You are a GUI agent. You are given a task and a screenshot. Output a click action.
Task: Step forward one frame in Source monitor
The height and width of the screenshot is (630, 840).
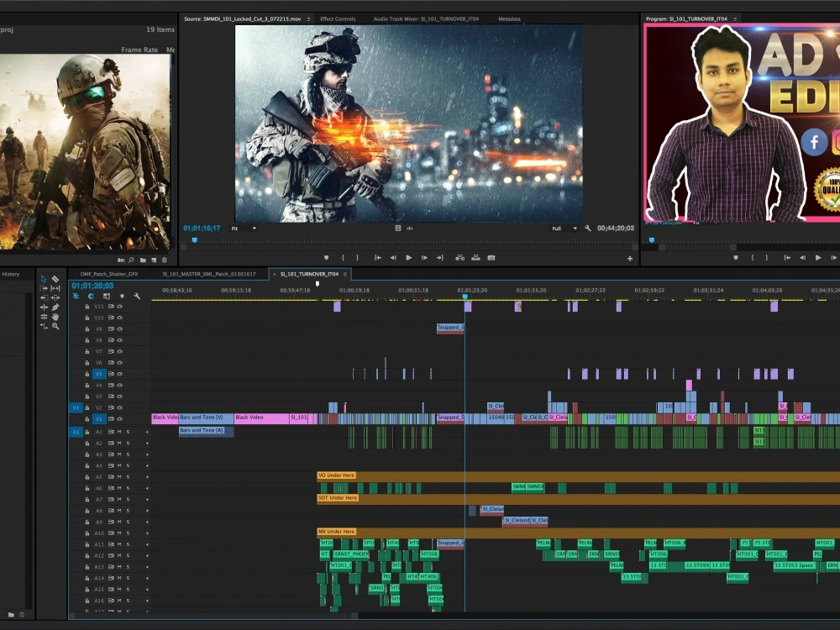coord(424,258)
